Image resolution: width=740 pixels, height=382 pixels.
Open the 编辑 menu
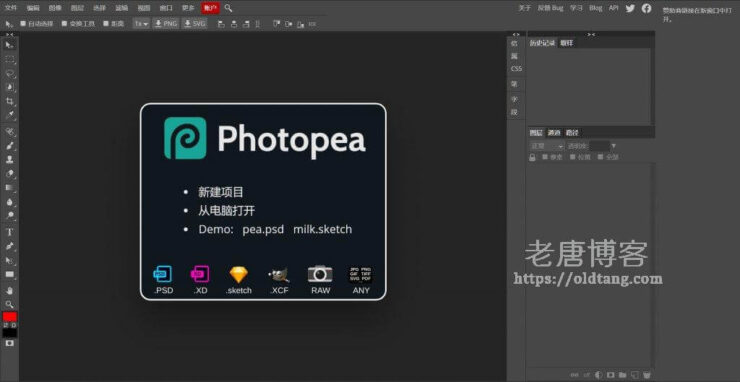coord(33,8)
